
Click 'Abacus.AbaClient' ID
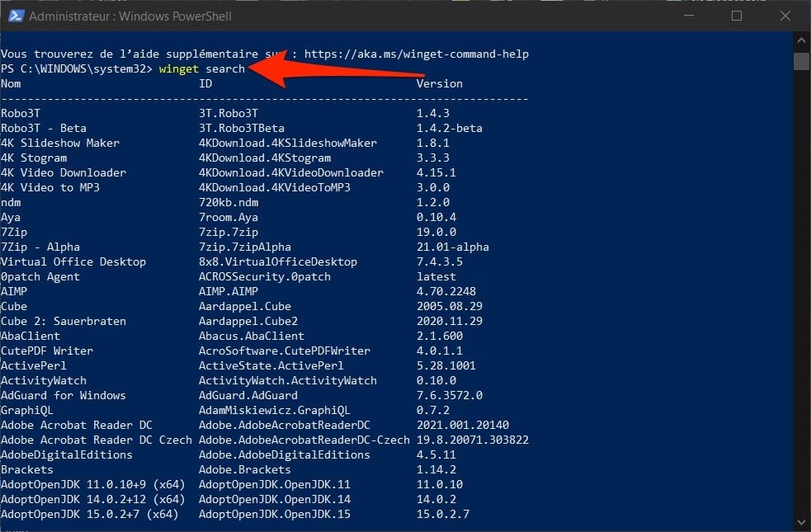[252, 336]
